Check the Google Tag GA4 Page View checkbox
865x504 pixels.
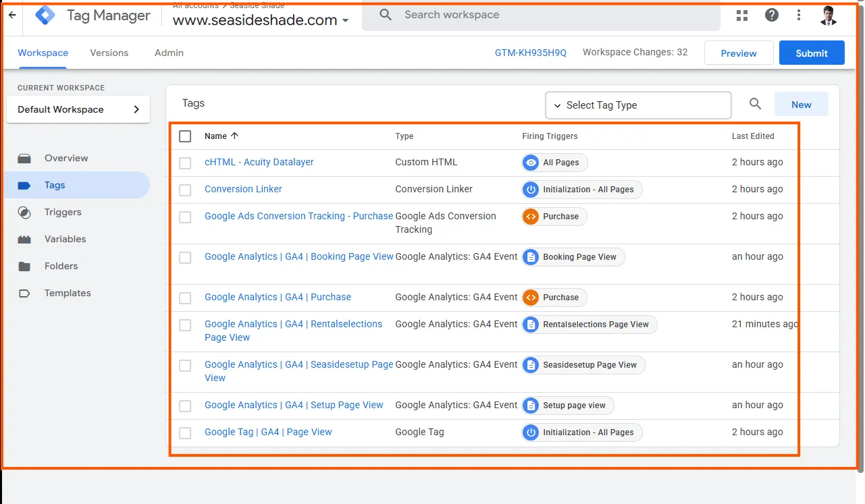[x=185, y=433]
